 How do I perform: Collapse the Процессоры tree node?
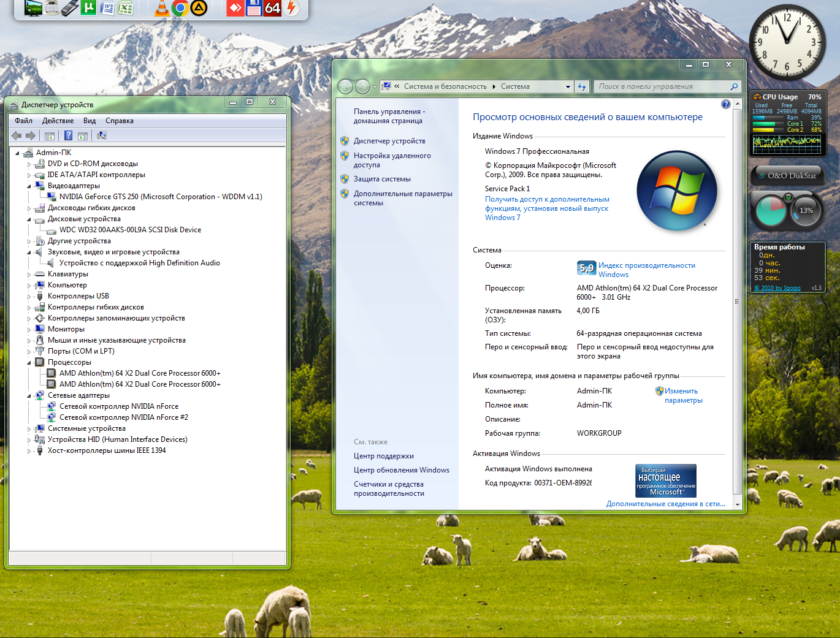point(29,363)
